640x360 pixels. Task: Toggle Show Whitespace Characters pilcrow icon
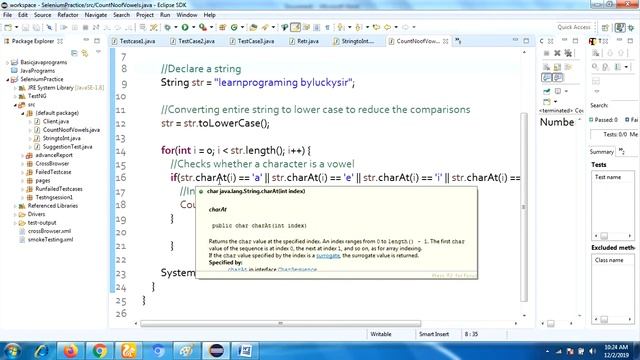pyautogui.click(x=327, y=27)
